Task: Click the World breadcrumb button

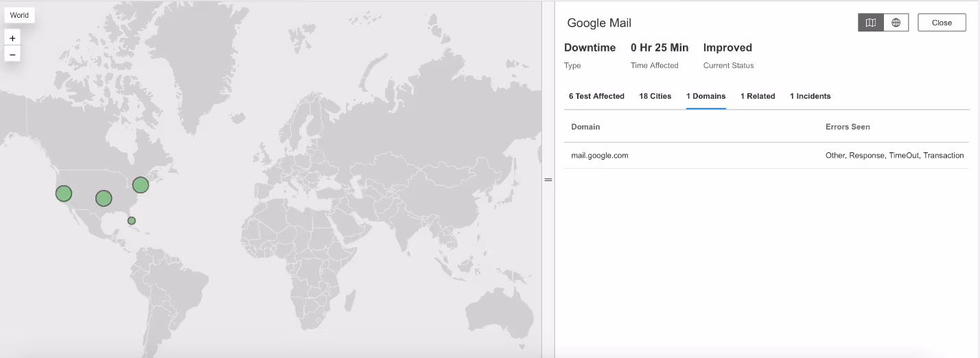Action: click(19, 15)
